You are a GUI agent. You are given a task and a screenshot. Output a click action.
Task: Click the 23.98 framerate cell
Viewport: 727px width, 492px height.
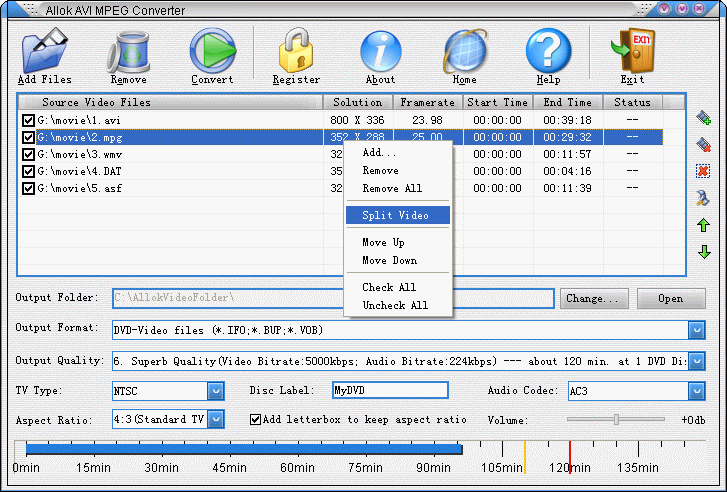click(427, 121)
